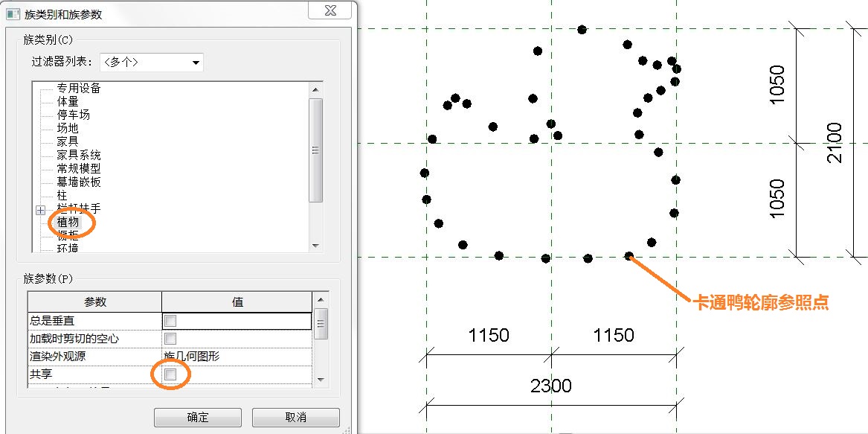Select the 2300 dimension label
Screen dimensions: 868x434
[x=550, y=386]
